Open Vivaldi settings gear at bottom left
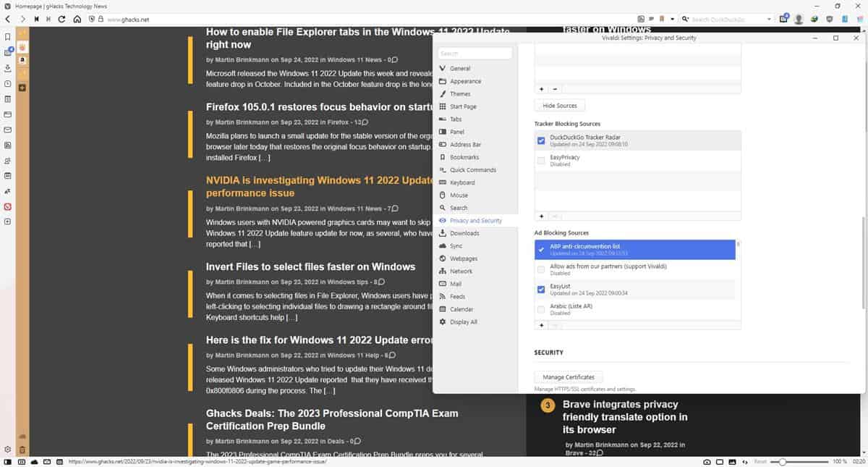Viewport: 868px width, 467px height. coord(7,449)
